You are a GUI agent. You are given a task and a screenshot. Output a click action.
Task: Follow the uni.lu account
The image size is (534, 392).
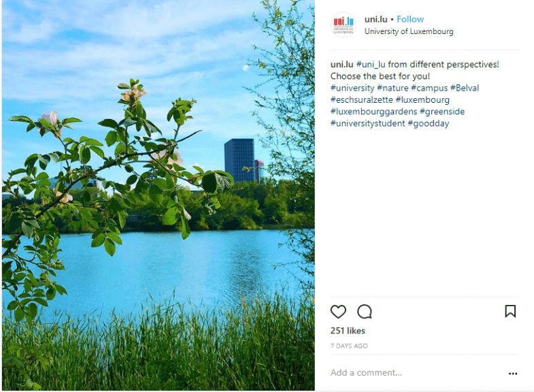410,20
